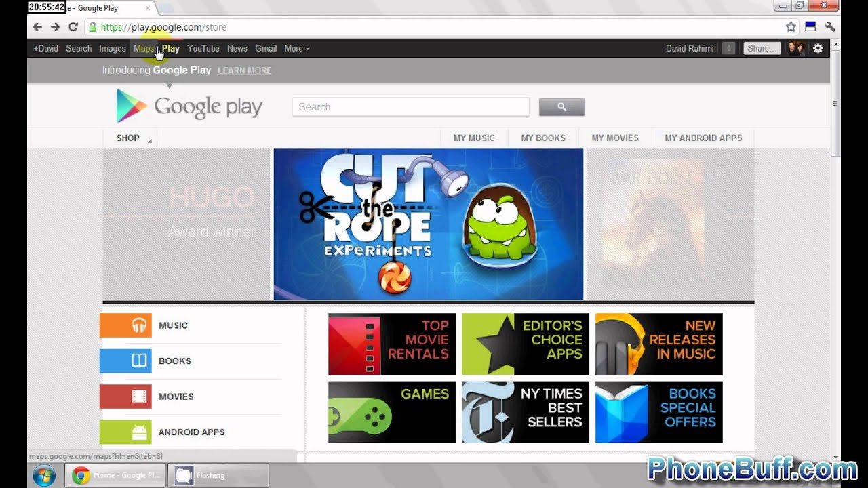Click the notifications counter box

click(728, 48)
